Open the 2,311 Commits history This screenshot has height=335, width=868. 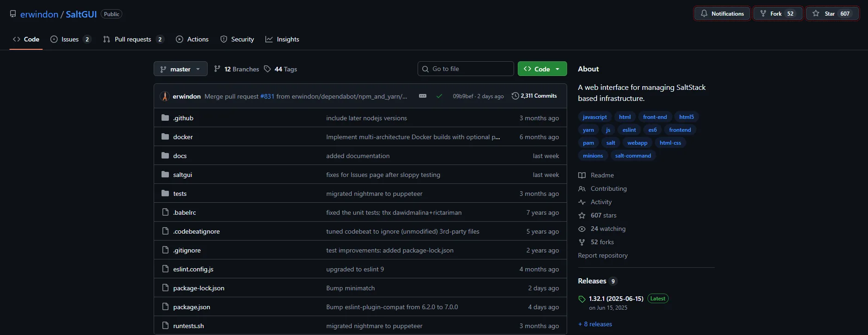point(534,96)
